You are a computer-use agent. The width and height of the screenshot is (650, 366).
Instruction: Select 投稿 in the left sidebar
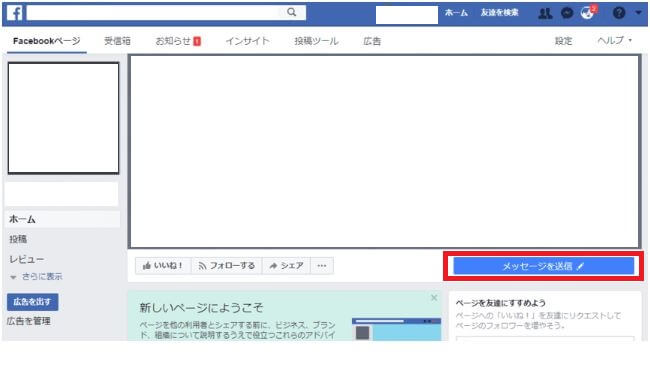click(18, 239)
